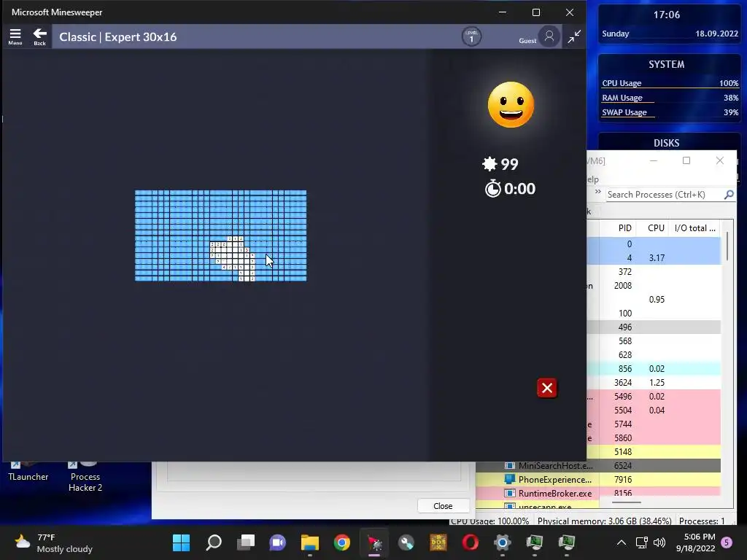Screen dimensions: 747x560
Task: Select process row with PID 372
Action: pyautogui.click(x=654, y=271)
